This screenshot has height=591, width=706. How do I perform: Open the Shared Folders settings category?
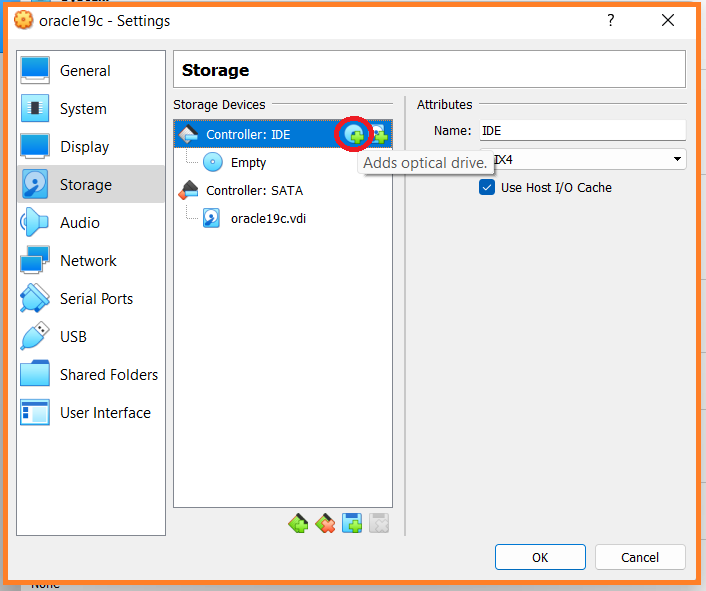tap(91, 374)
